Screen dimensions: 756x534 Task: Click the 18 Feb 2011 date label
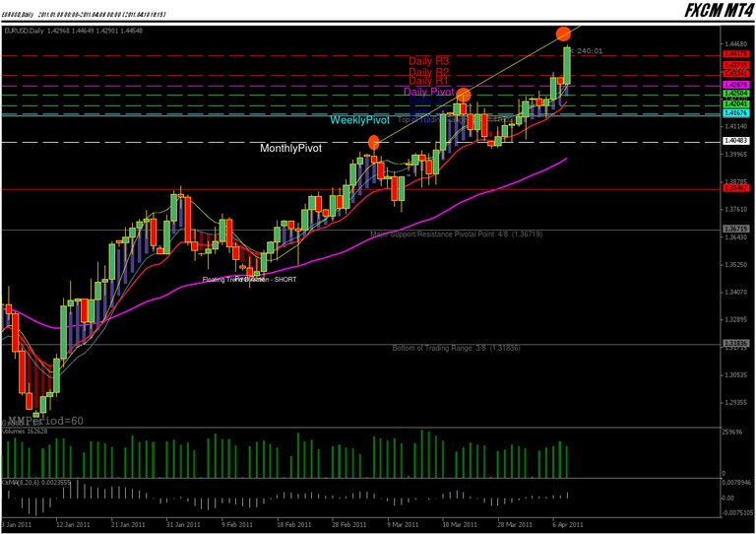pyautogui.click(x=293, y=524)
